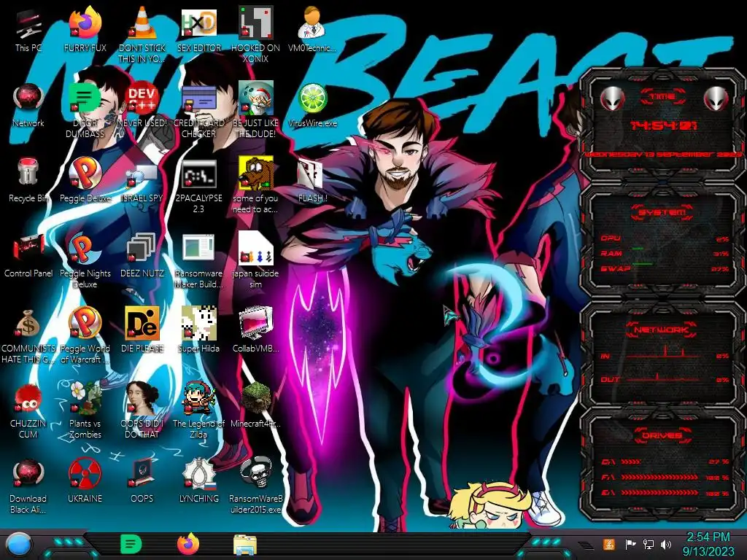Screen dimensions: 747x560
Task: Open the 2PACALYPSE 2.3 console icon
Action: (198, 186)
